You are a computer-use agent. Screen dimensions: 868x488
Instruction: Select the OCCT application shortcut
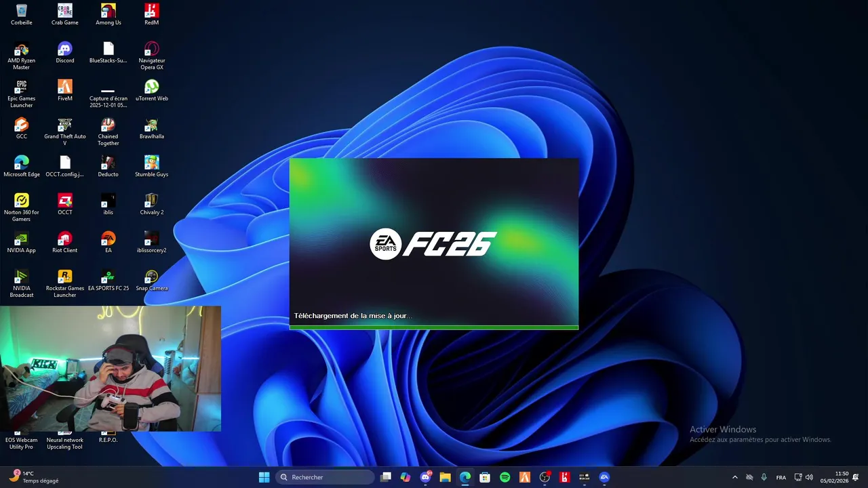click(64, 205)
